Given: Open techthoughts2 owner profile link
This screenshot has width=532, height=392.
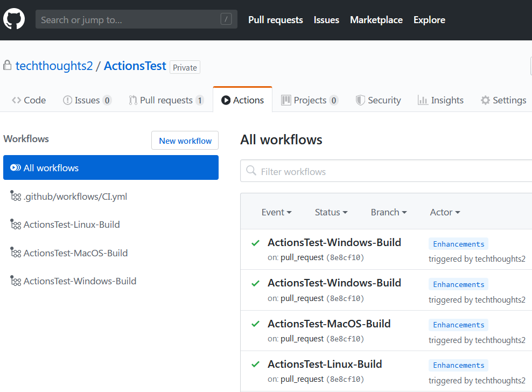Looking at the screenshot, I should tap(54, 66).
